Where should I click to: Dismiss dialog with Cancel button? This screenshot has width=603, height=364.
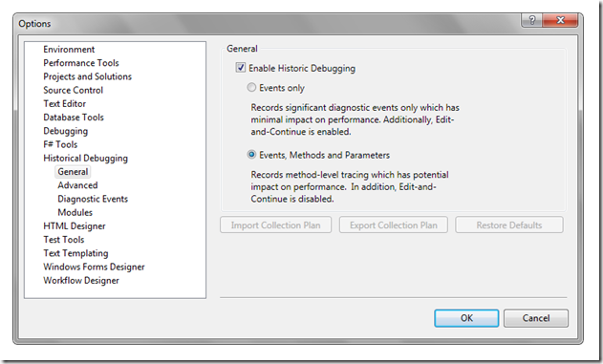[536, 318]
